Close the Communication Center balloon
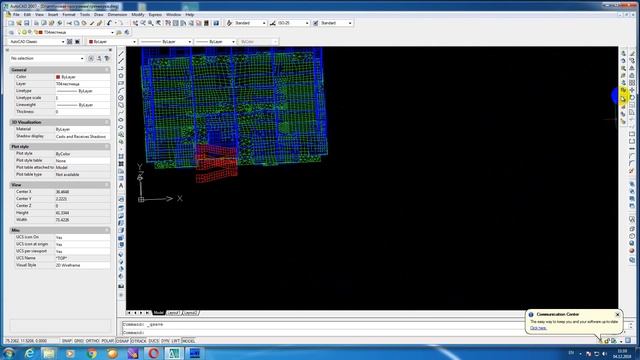 (x=617, y=314)
